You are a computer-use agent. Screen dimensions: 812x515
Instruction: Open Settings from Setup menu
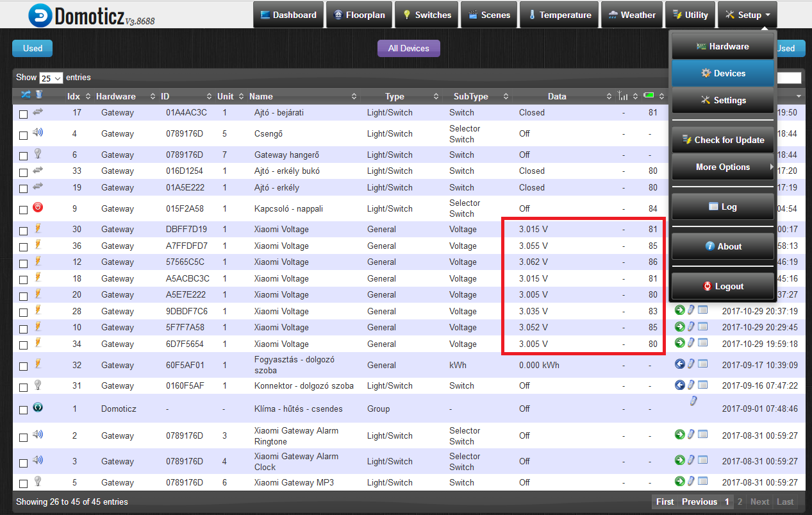pos(723,100)
